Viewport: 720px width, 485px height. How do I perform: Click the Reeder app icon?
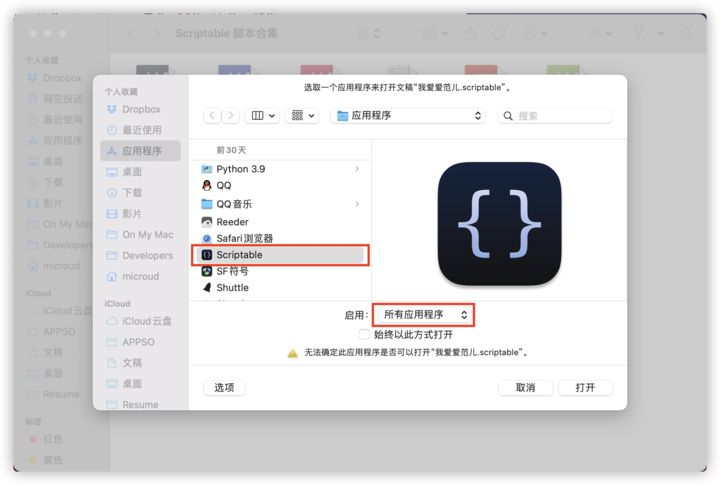point(207,222)
